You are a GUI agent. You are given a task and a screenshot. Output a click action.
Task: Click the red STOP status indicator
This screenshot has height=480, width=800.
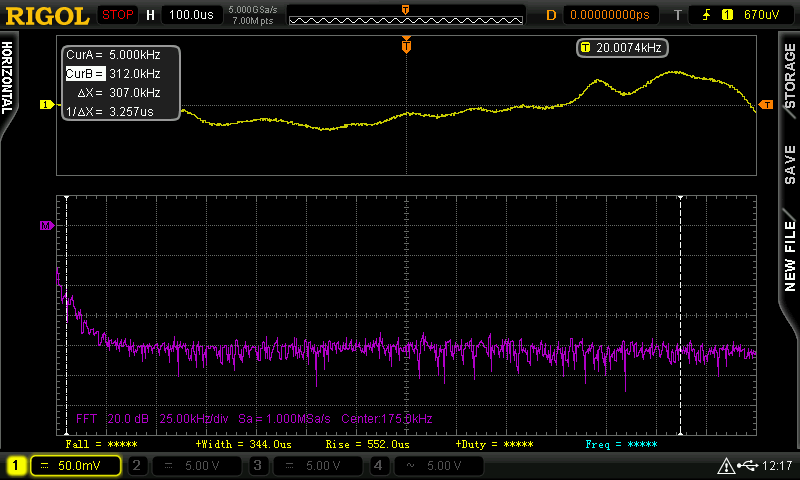(x=117, y=15)
